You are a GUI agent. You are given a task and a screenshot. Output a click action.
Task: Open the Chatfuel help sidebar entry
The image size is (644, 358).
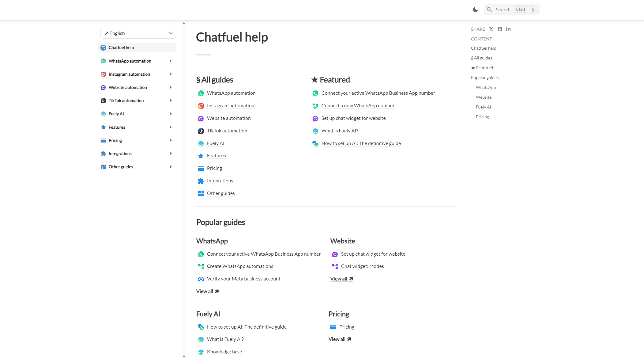coord(121,48)
